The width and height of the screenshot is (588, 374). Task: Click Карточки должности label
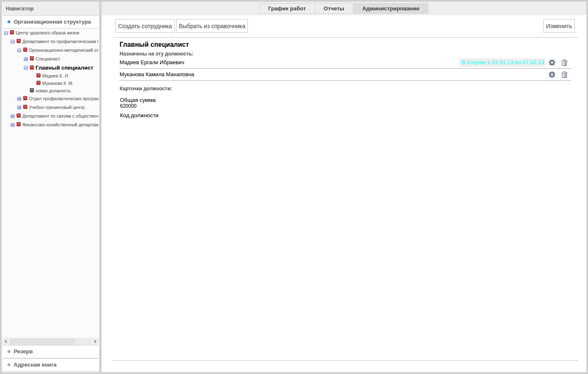(146, 89)
